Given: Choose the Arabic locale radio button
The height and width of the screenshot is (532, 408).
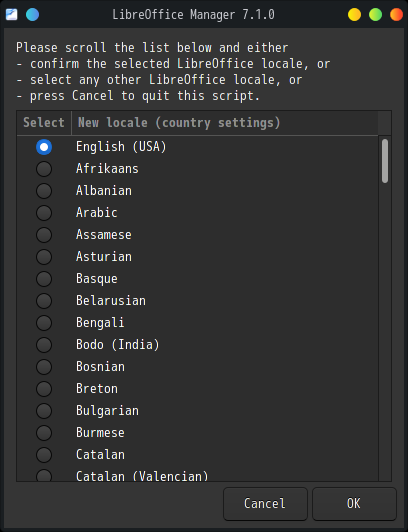Looking at the screenshot, I should pyautogui.click(x=44, y=213).
